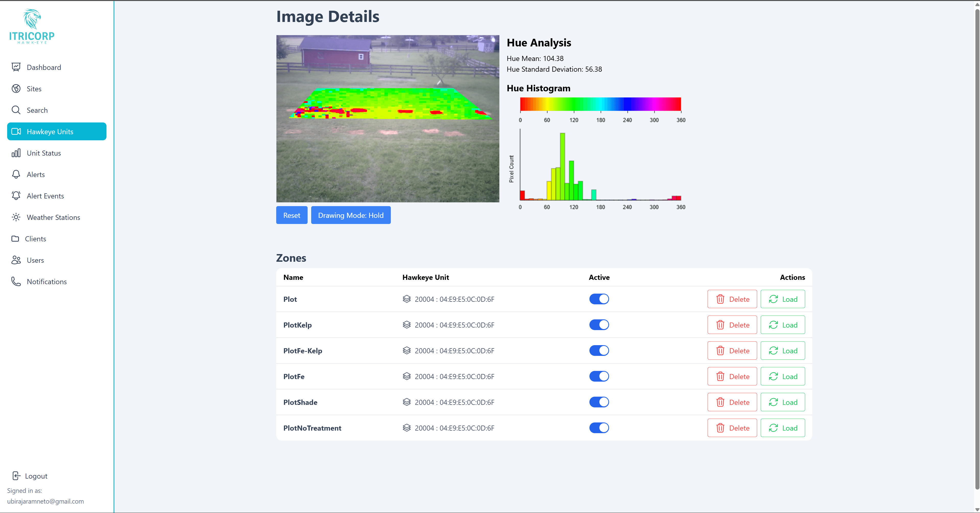Image resolution: width=980 pixels, height=513 pixels.
Task: Load the PlotShade zone
Action: click(783, 402)
